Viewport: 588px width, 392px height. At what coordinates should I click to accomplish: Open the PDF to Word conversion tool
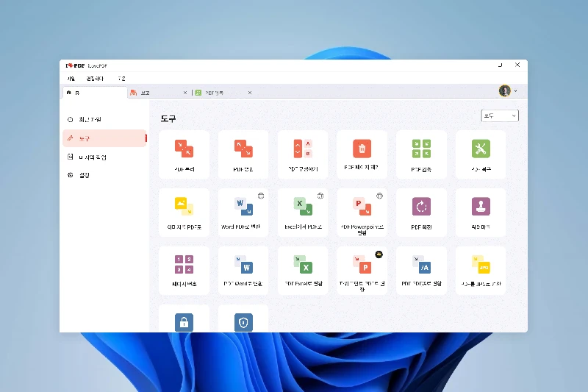[x=243, y=271]
